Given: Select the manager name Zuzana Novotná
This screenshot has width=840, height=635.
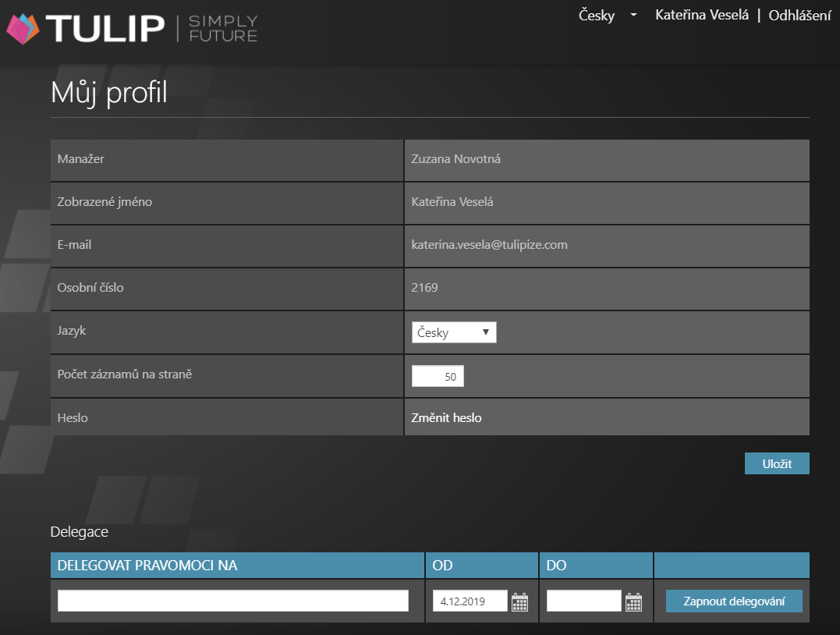Looking at the screenshot, I should [455, 159].
